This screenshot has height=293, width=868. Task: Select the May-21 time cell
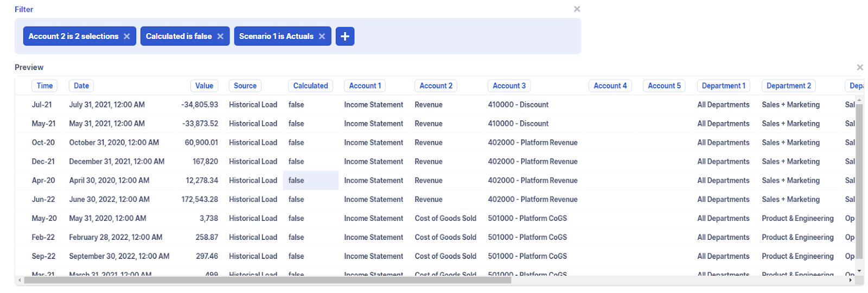point(43,124)
